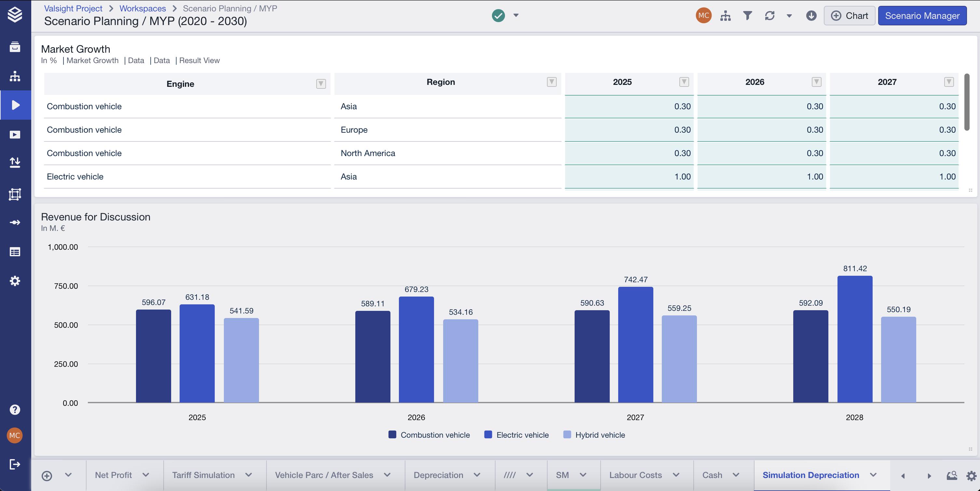
Task: Open the settings gear at bottom right
Action: pos(971,475)
